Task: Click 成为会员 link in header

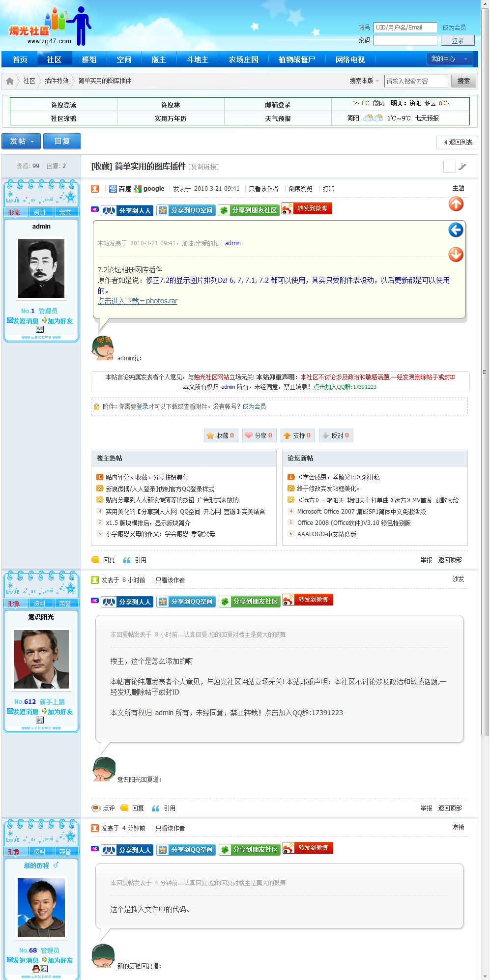Action: pos(454,28)
